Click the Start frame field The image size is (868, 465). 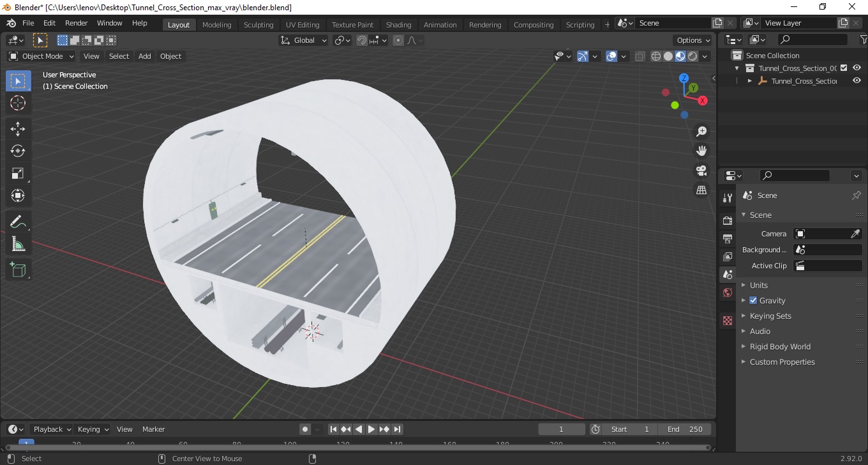pyautogui.click(x=630, y=429)
